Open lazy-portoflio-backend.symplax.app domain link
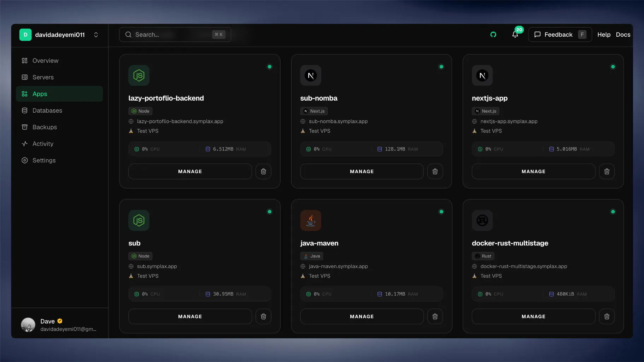Image resolution: width=644 pixels, height=362 pixels. coord(180,121)
